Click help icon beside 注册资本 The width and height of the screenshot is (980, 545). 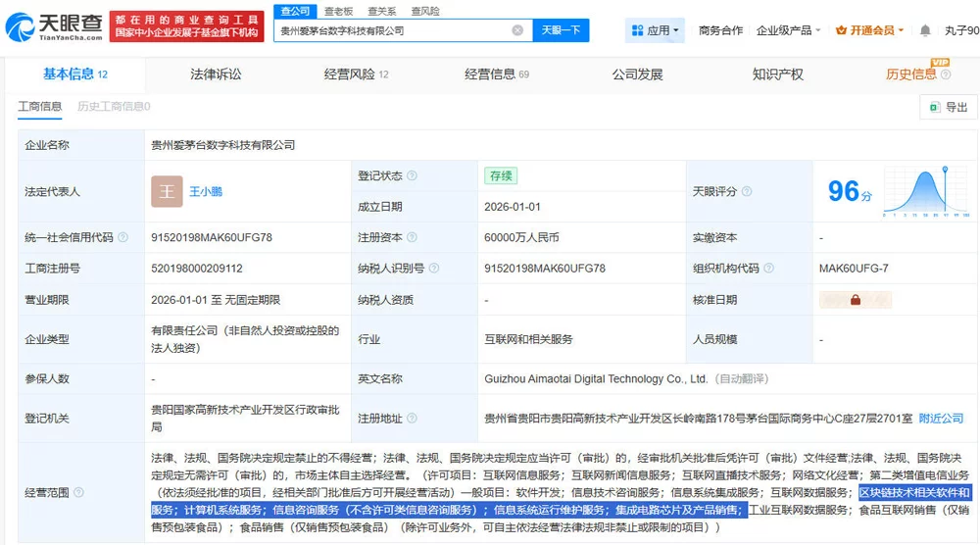tap(412, 237)
